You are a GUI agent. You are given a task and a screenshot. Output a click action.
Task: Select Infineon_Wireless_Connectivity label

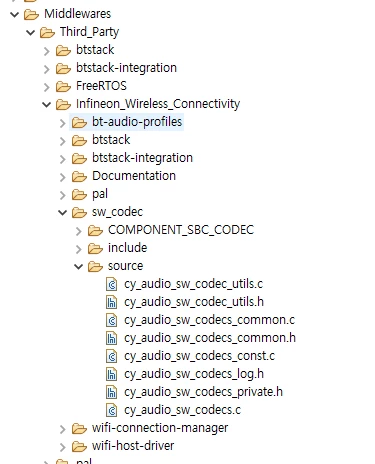[158, 104]
